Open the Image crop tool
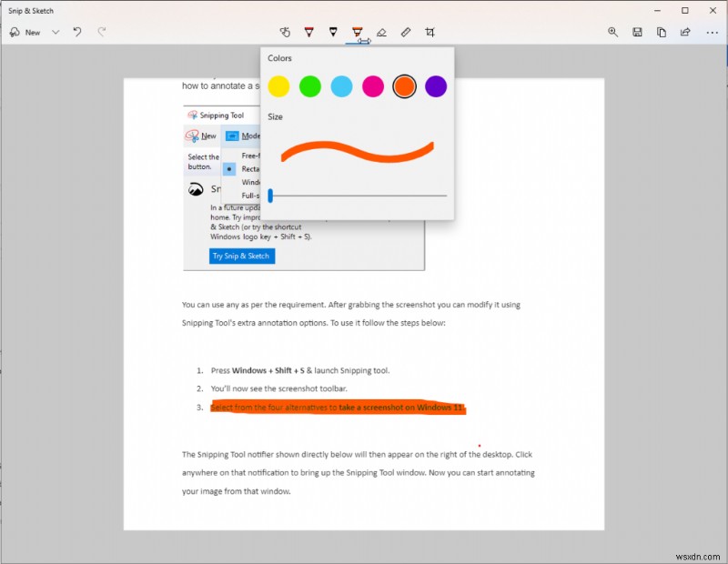Image resolution: width=728 pixels, height=564 pixels. (430, 32)
